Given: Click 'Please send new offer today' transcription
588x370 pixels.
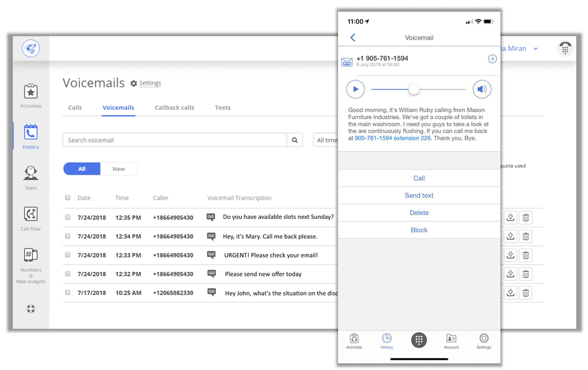Looking at the screenshot, I should [263, 274].
